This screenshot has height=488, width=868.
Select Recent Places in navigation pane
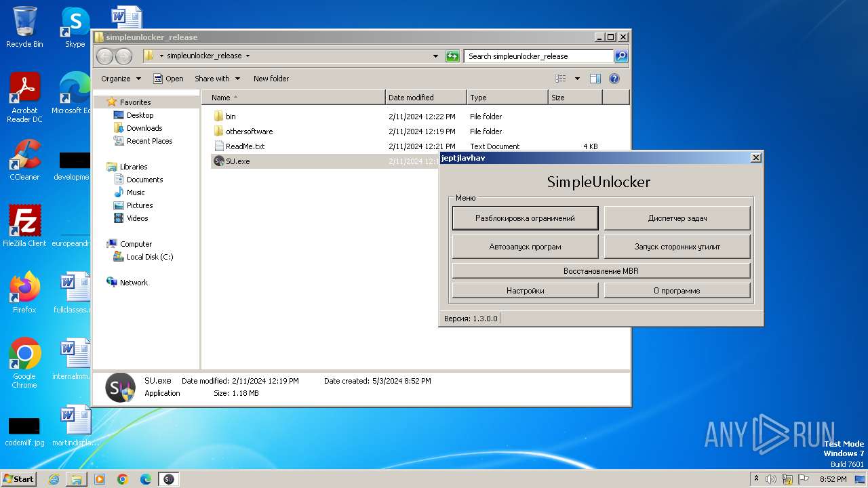click(149, 141)
